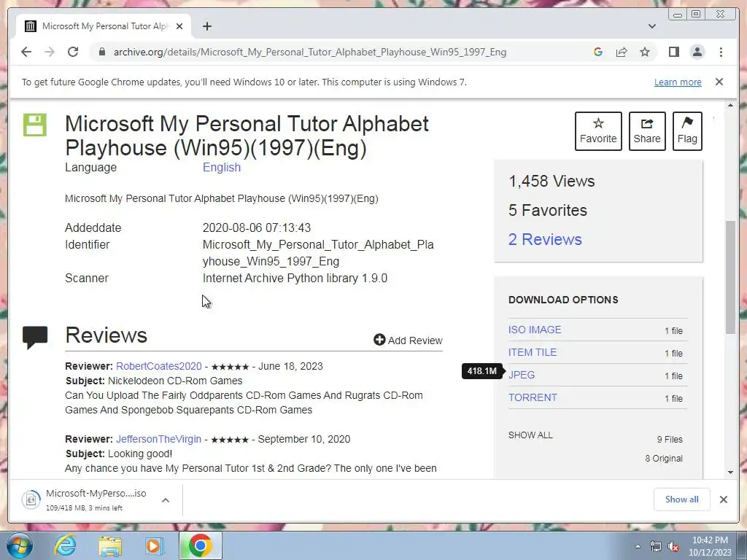Click the Google icon in address bar
This screenshot has height=560, width=747.
tap(598, 52)
